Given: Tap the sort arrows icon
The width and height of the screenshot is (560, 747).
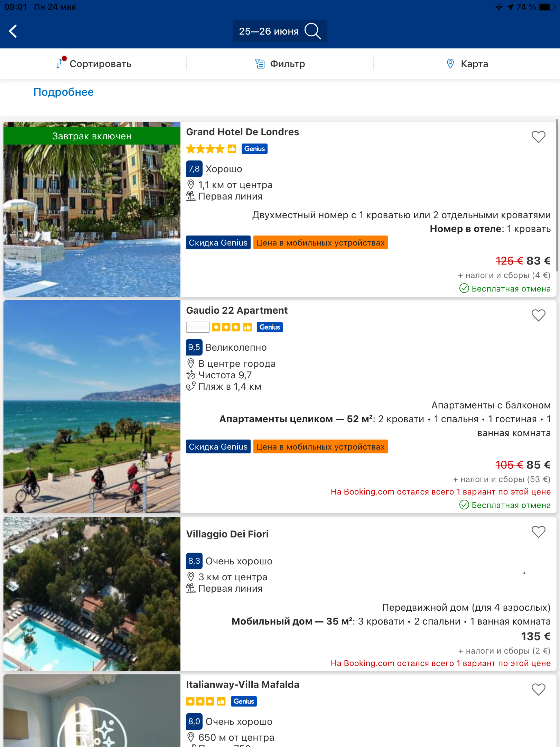Looking at the screenshot, I should click(x=60, y=63).
